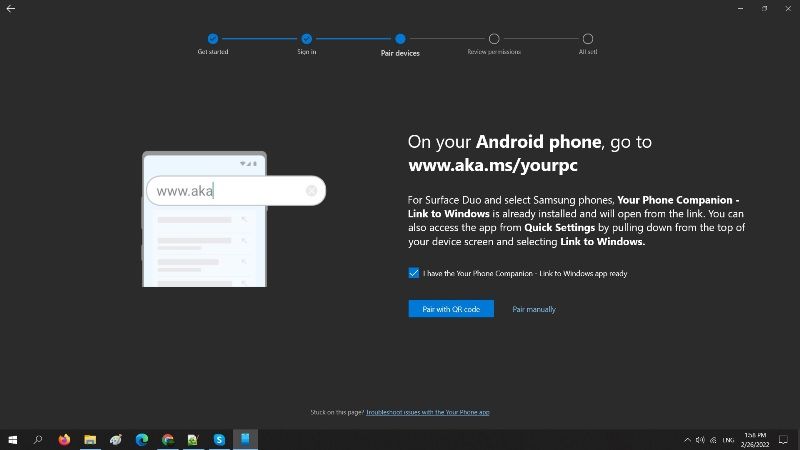
Task: Open the volume control in the tray
Action: 700,440
